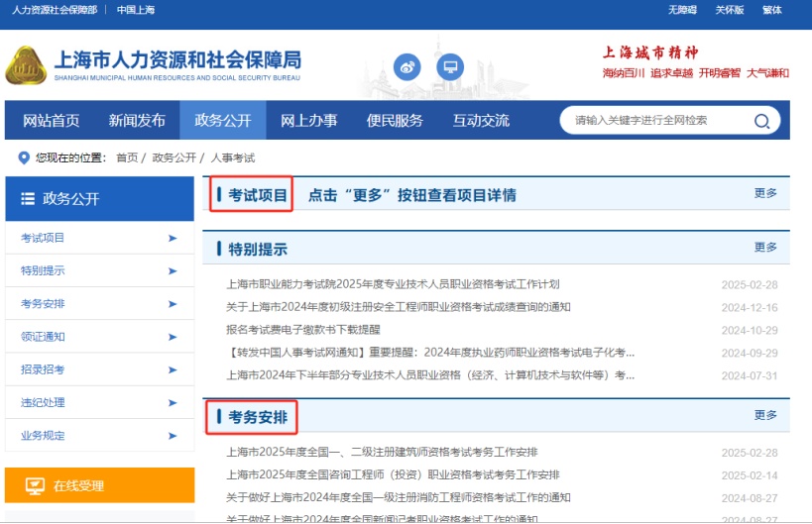Screen dimensions: 812x524
Task: Click the search magnifier icon
Action: tap(761, 121)
